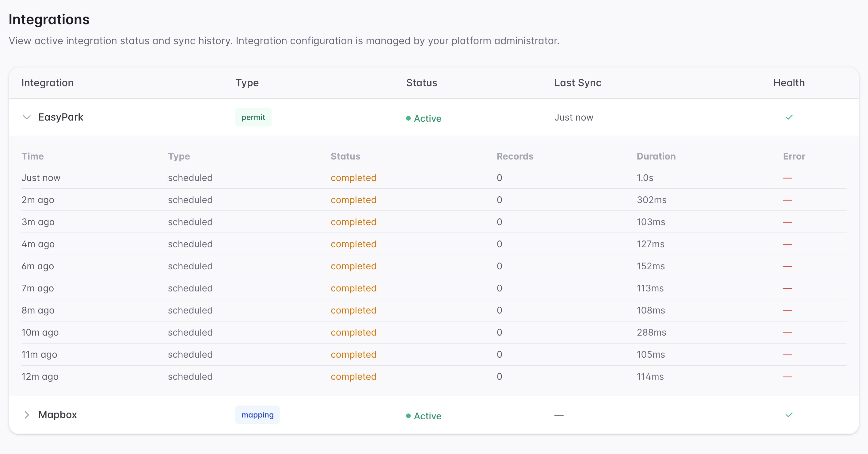868x454 pixels.
Task: Click the '2m ago' sync entry
Action: point(38,200)
